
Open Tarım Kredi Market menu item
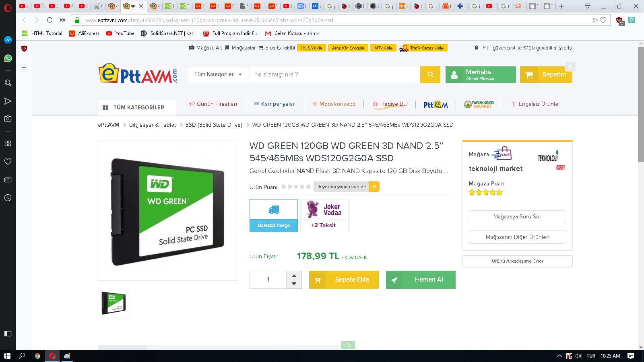(x=479, y=104)
